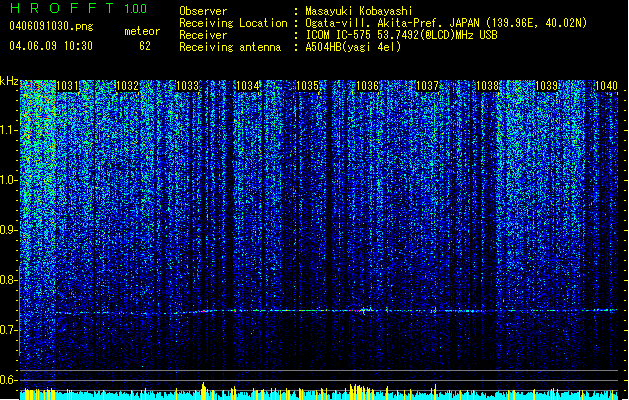Click the kHz axis unit label
Screen dimensions: 629x400
(9, 81)
